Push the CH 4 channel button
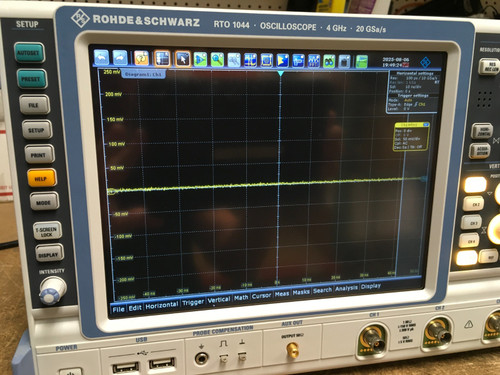The image size is (500, 375). click(469, 240)
